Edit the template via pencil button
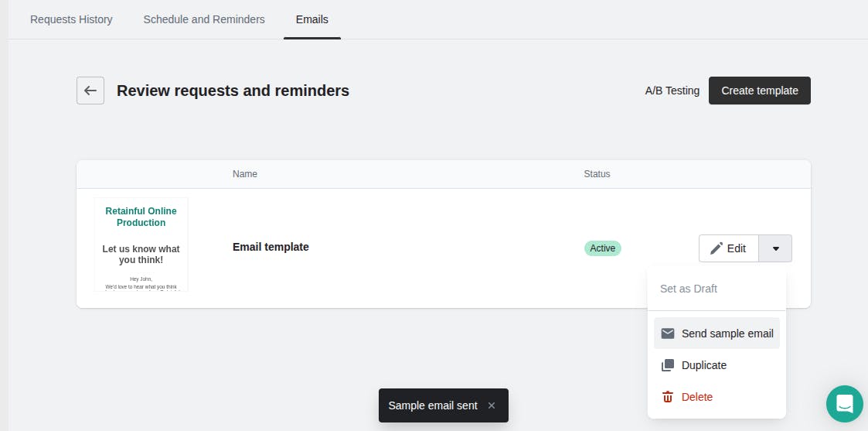Image resolution: width=868 pixels, height=431 pixels. coord(728,248)
